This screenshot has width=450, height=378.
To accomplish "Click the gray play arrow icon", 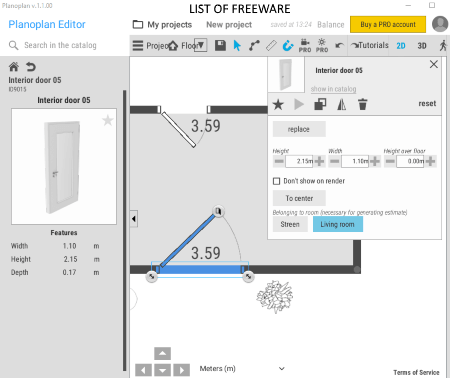I will [299, 104].
